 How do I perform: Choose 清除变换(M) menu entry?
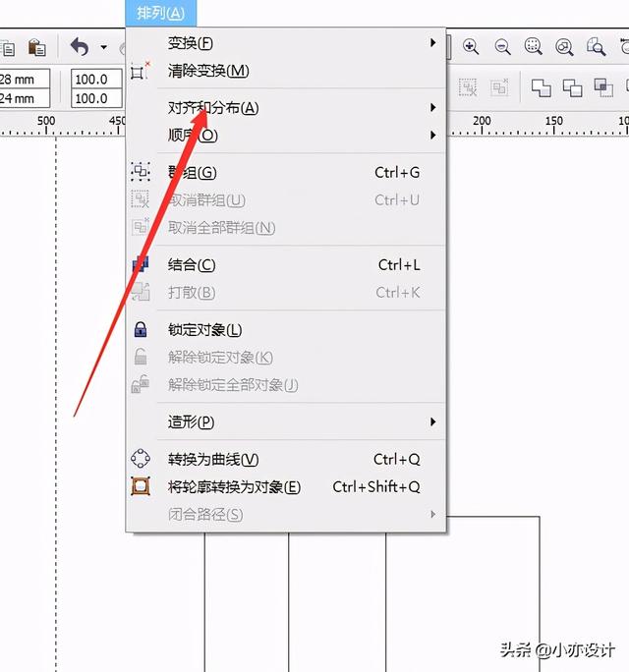point(286,71)
